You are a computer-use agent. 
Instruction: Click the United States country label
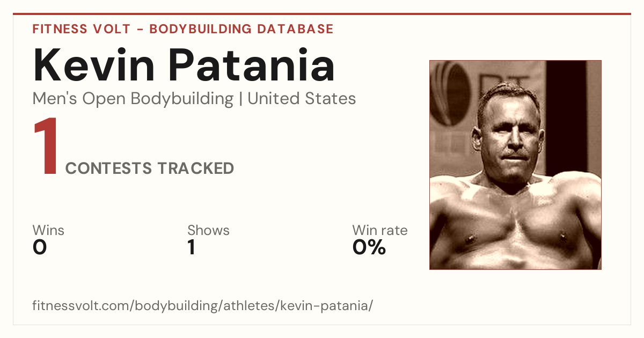point(302,99)
